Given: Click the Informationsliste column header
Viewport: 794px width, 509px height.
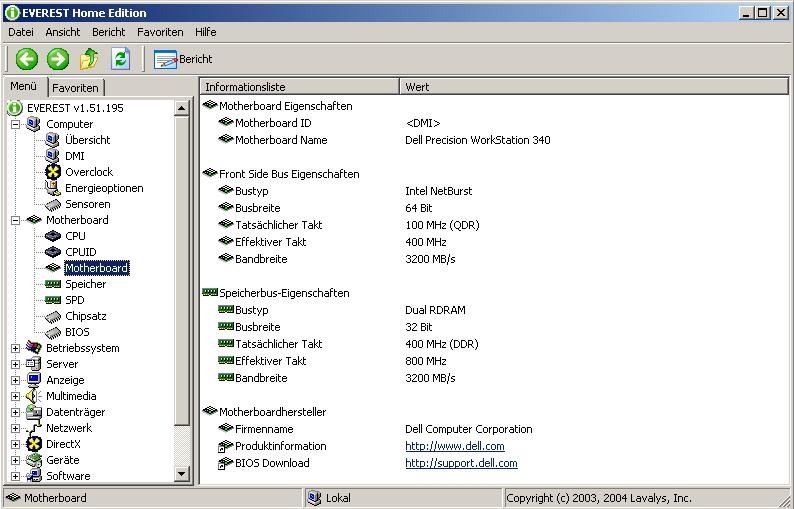Looking at the screenshot, I should (x=300, y=87).
